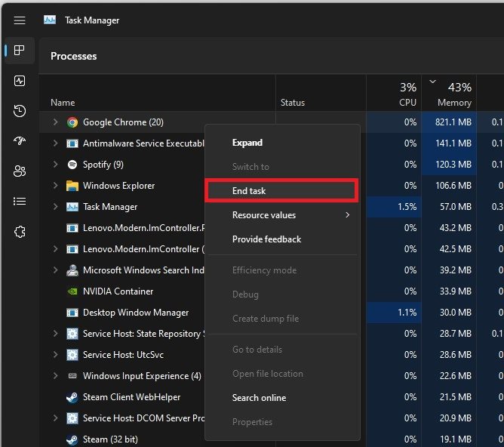Viewport: 504px width, 447px height.
Task: Click the Spotify process icon
Action: (x=72, y=165)
